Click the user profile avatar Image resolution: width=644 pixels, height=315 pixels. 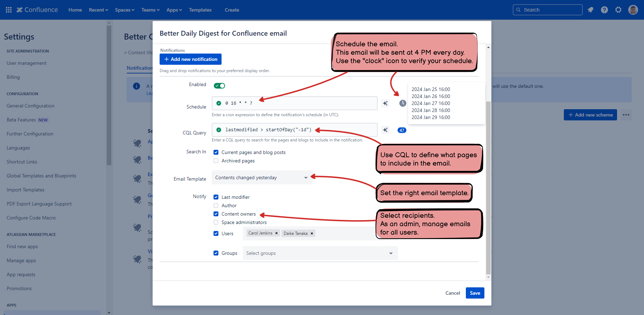tap(633, 10)
